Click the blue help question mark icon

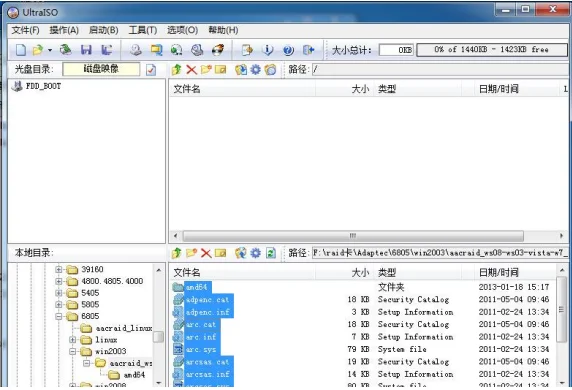pyautogui.click(x=288, y=50)
